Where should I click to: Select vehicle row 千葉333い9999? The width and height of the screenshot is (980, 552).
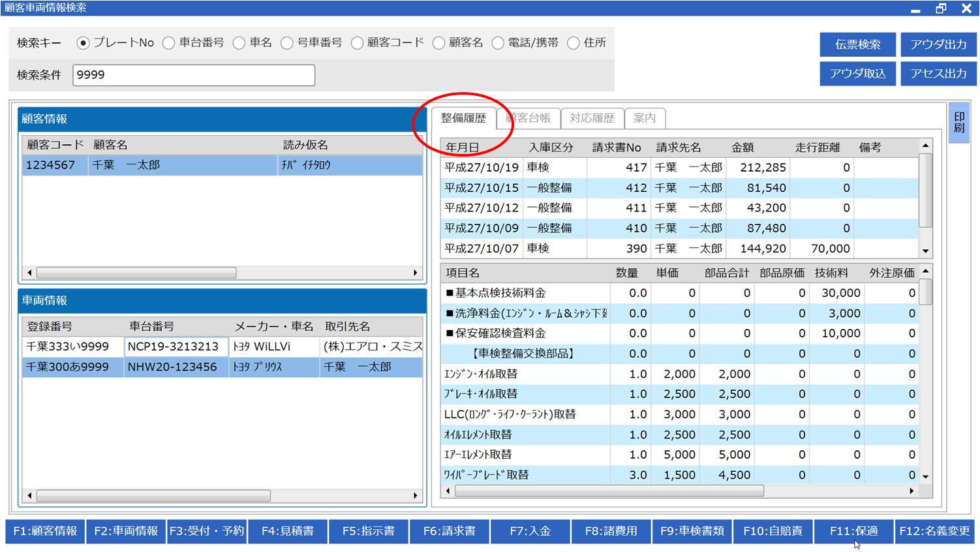pyautogui.click(x=222, y=346)
